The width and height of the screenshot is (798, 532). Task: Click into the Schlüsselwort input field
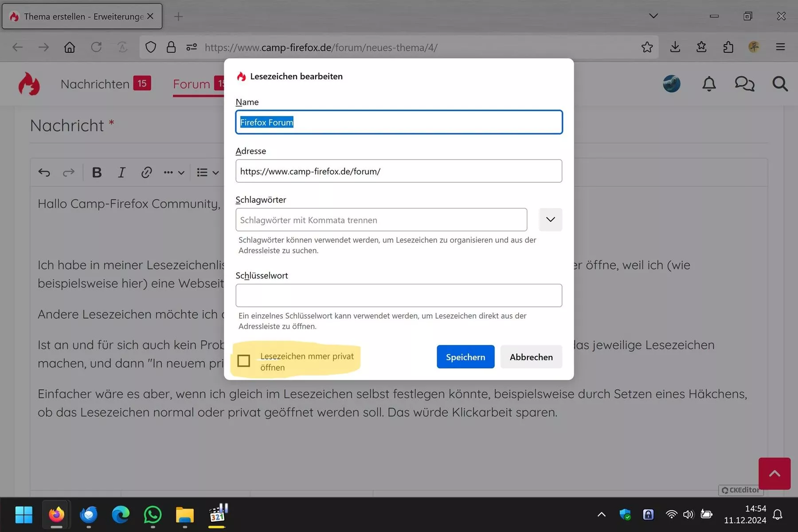coord(399,295)
